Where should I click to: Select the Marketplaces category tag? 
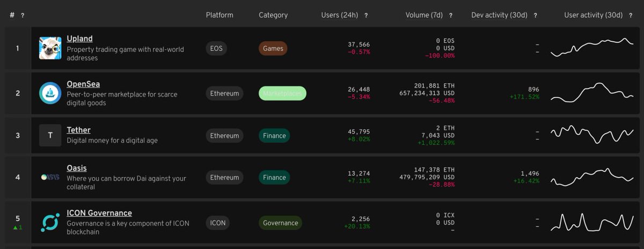(x=282, y=93)
